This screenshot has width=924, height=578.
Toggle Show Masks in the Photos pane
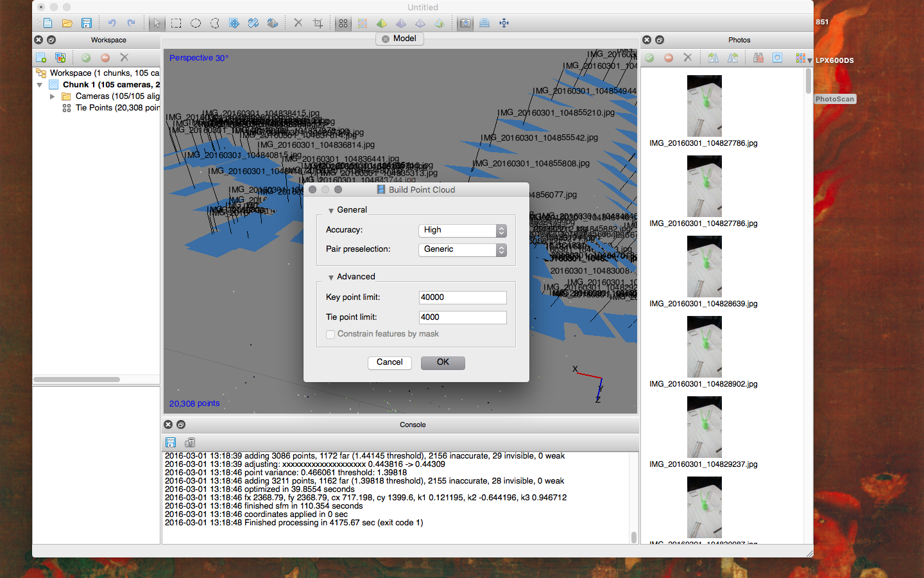pyautogui.click(x=777, y=58)
